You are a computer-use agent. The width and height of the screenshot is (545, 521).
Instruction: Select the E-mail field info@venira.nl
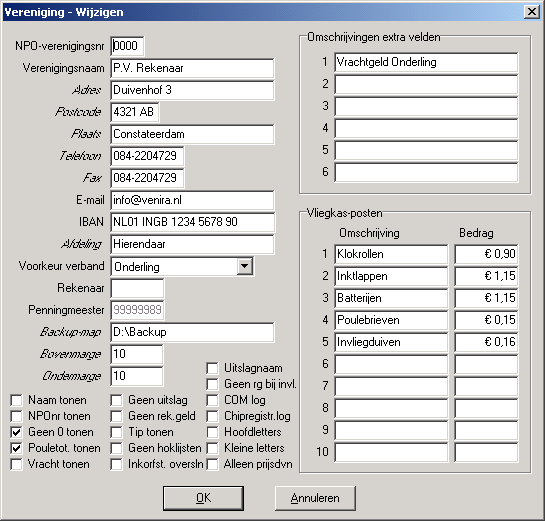(x=192, y=200)
